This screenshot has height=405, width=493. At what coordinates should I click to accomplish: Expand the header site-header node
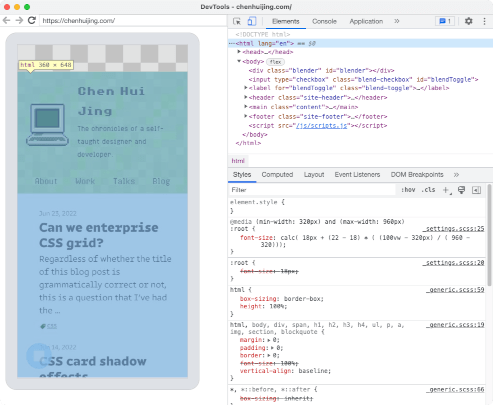pyautogui.click(x=246, y=97)
